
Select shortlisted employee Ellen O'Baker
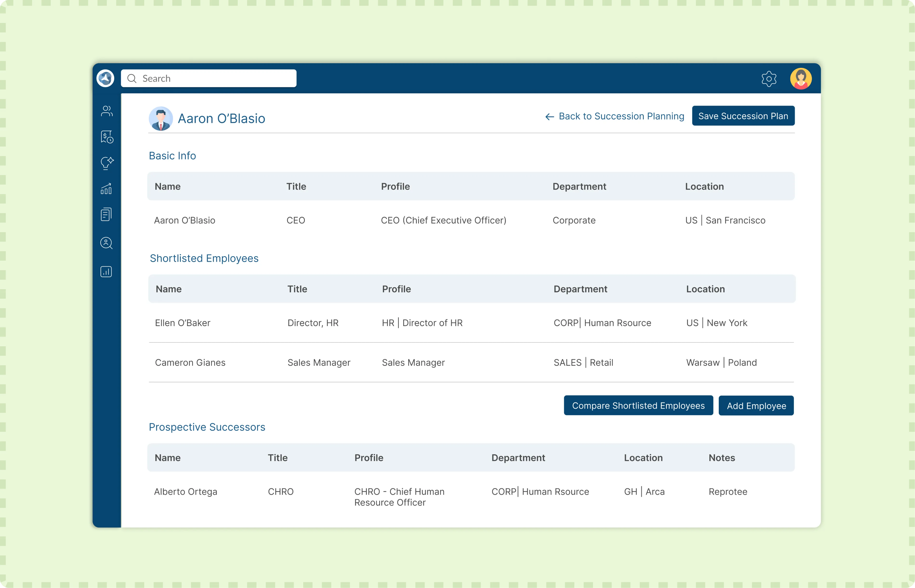(183, 323)
